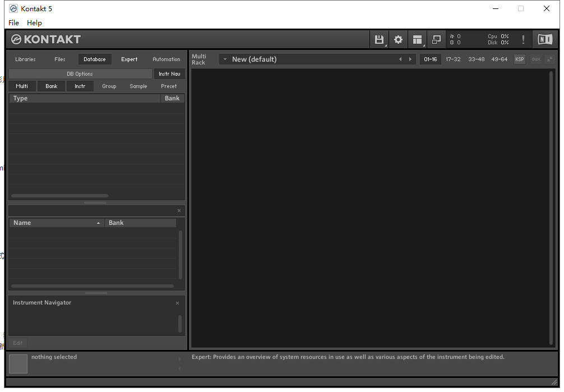Click the Cpu usage readout
564x392 pixels.
(x=498, y=36)
